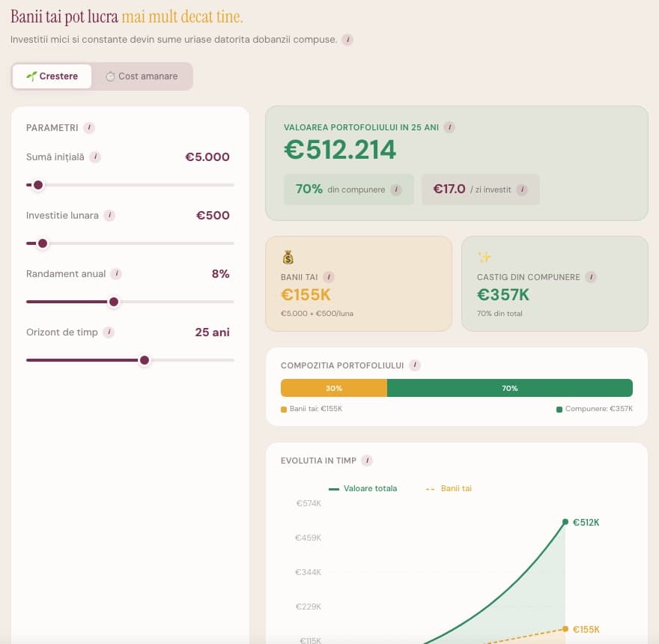Open the info icon next to Evolutia in timp

pyautogui.click(x=367, y=461)
